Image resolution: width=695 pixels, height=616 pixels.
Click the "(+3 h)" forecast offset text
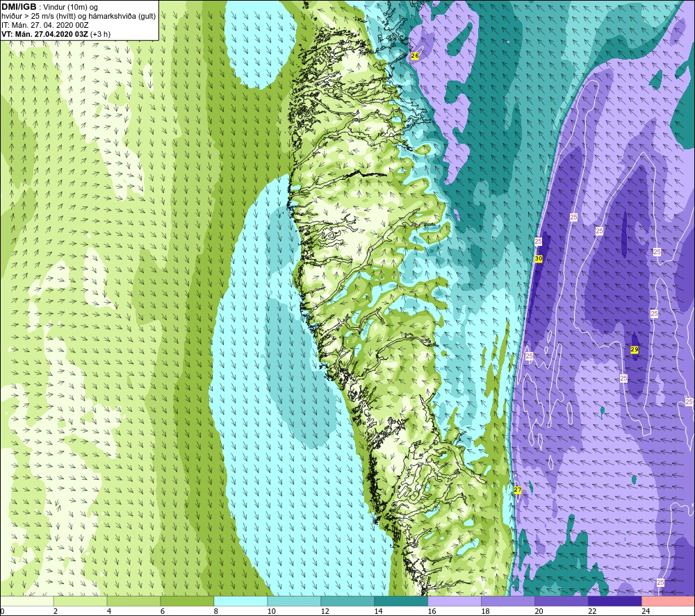pos(100,34)
